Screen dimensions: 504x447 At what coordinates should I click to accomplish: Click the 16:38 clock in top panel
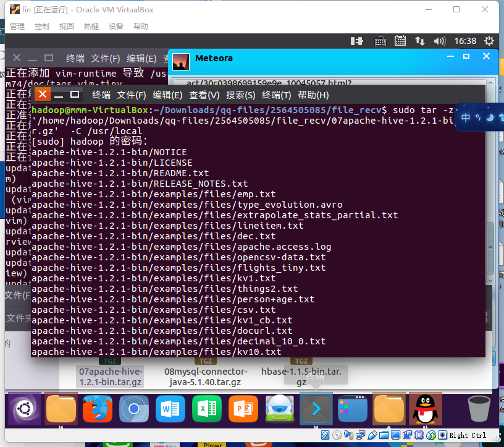point(465,41)
